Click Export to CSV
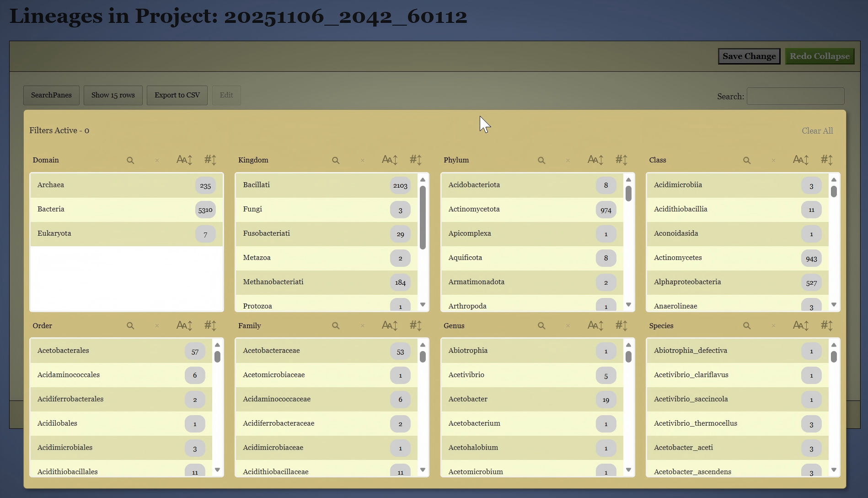 coord(177,95)
